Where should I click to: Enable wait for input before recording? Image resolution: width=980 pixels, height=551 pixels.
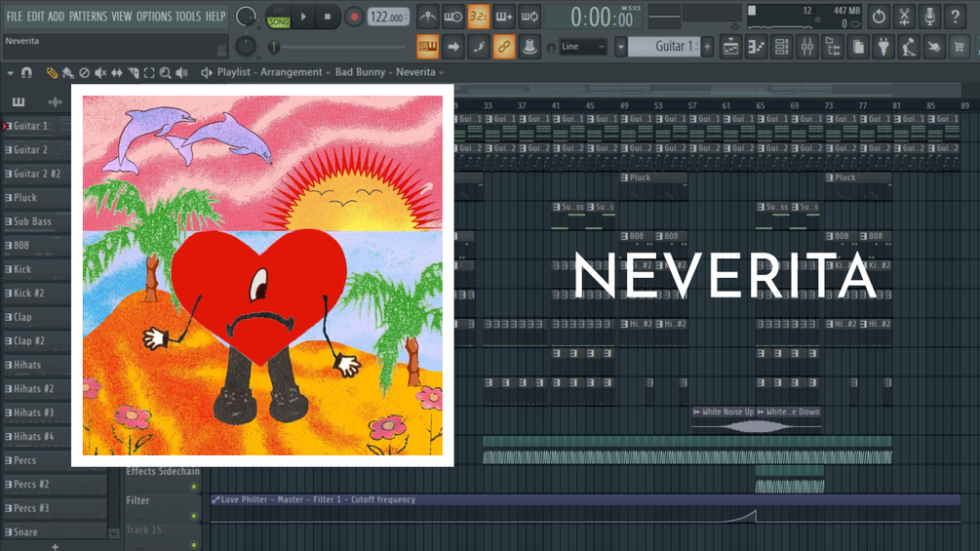453,17
